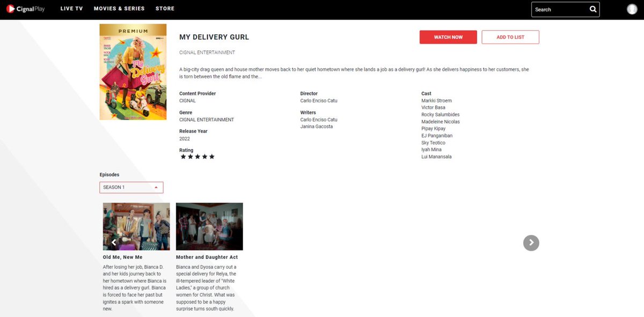Click cast member 'Iyah Mina'
This screenshot has width=644, height=317.
point(431,150)
